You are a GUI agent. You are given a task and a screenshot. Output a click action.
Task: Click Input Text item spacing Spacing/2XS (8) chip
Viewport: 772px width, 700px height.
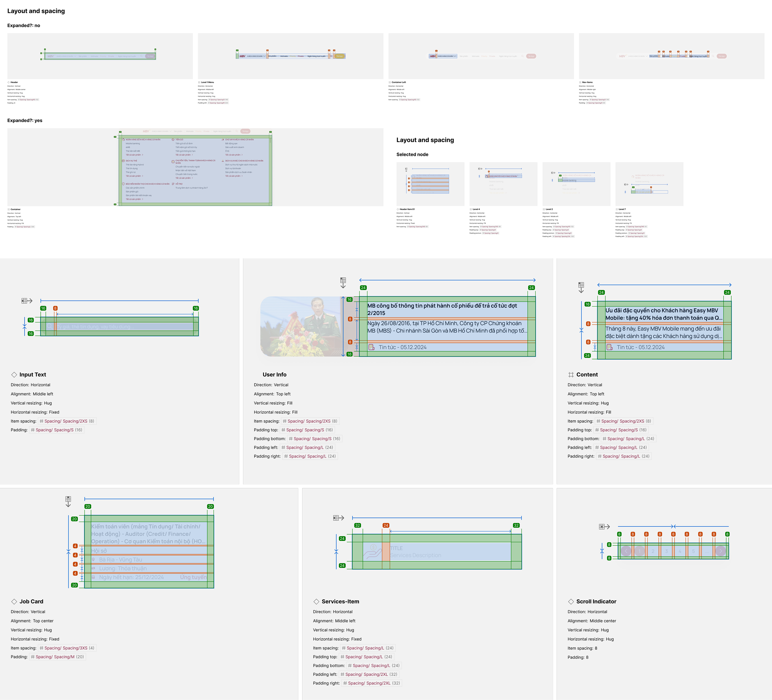click(x=67, y=421)
